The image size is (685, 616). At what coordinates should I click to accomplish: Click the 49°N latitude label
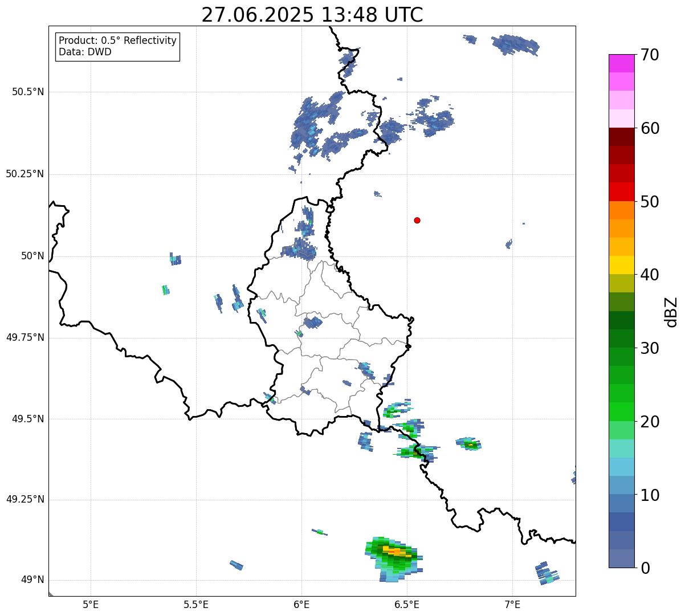(x=32, y=580)
